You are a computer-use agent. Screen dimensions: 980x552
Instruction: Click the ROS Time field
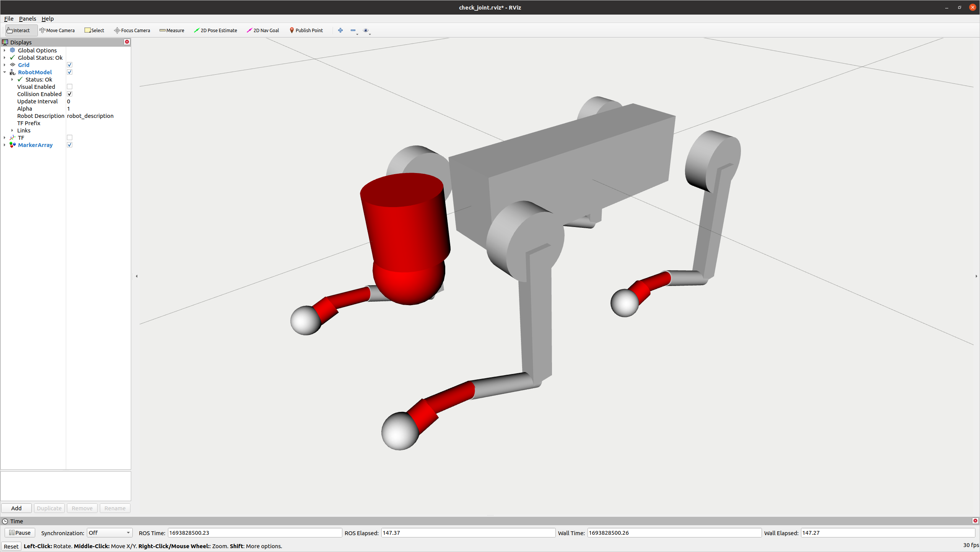(x=254, y=533)
